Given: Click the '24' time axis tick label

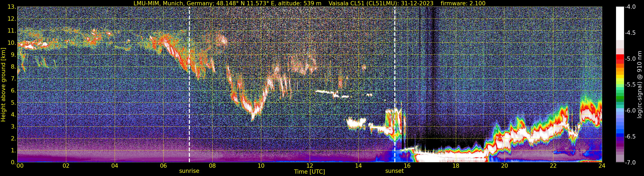Looking at the screenshot, I should [602, 166].
